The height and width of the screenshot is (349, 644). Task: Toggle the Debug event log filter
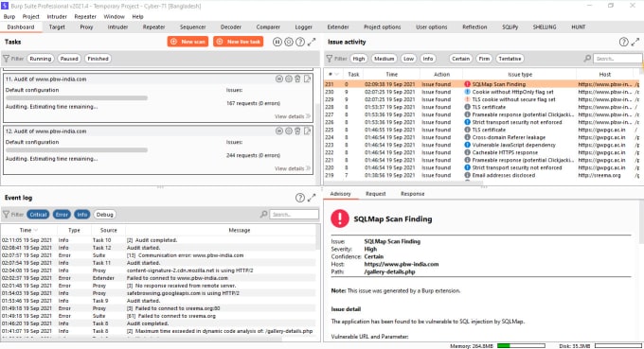click(x=104, y=215)
